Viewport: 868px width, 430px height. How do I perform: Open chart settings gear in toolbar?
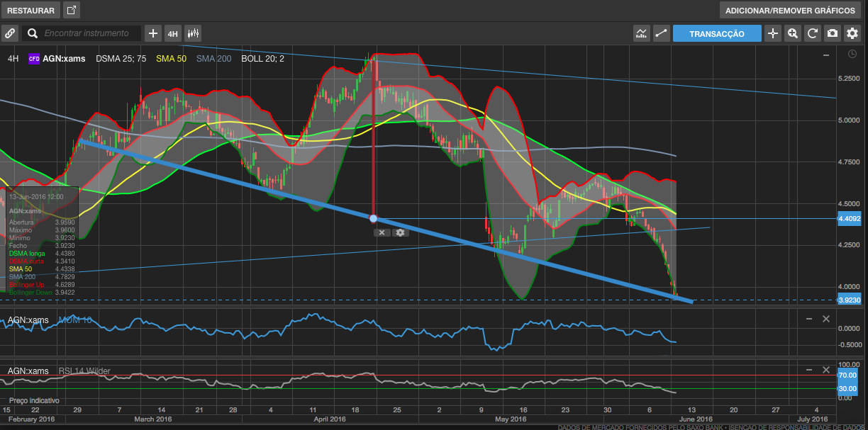(x=852, y=33)
